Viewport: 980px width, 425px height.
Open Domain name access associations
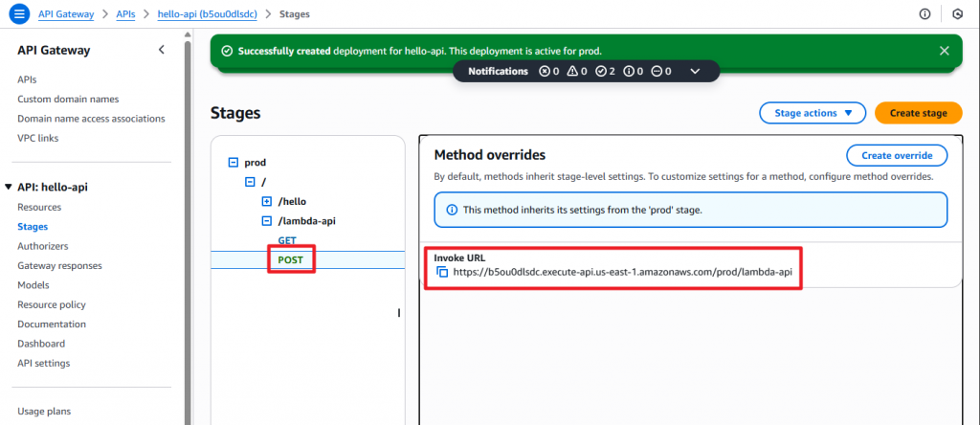[x=91, y=119]
